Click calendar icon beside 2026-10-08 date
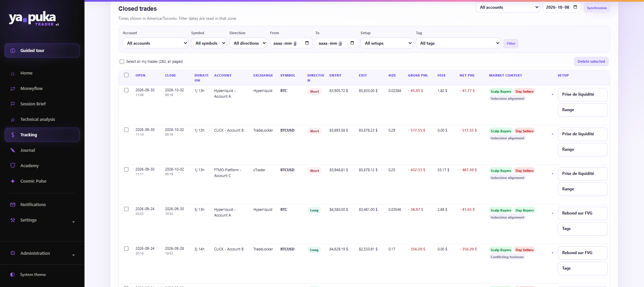 [x=575, y=7]
